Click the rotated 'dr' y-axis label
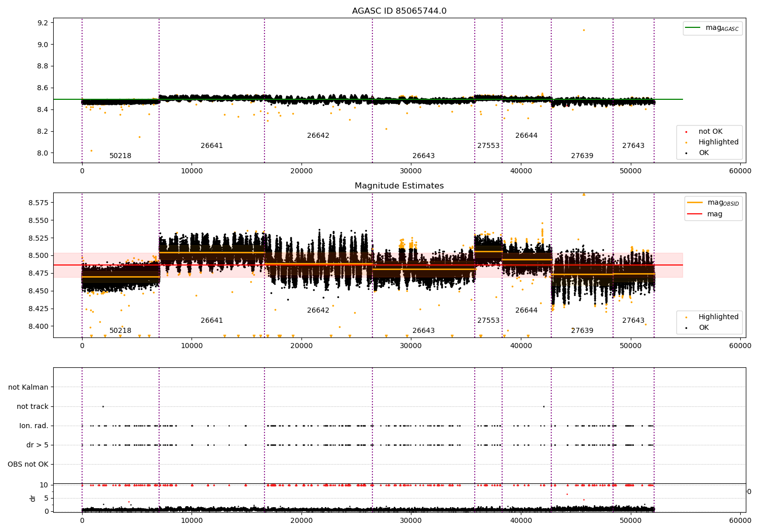 coord(33,498)
